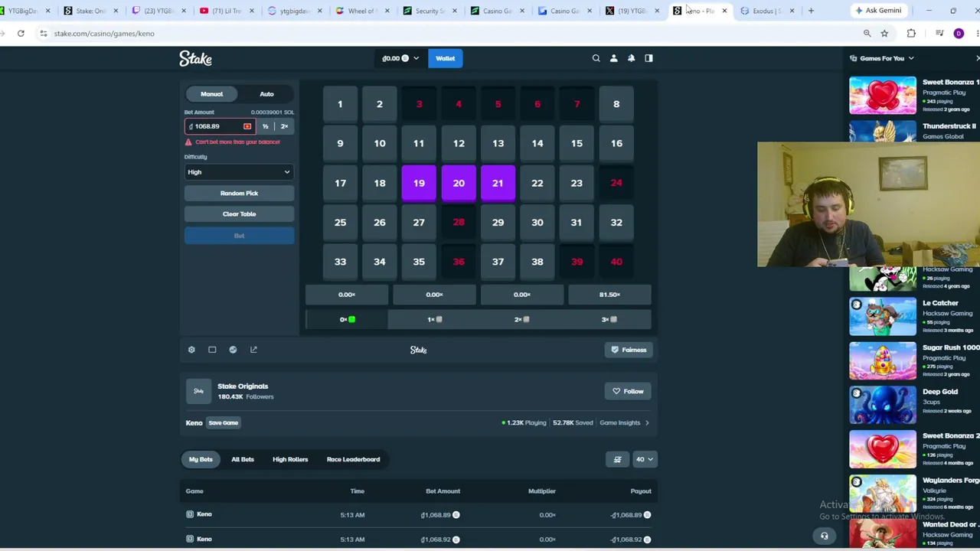980x551 pixels.
Task: Open the rows-per-page dropdown showing 40
Action: pos(645,459)
